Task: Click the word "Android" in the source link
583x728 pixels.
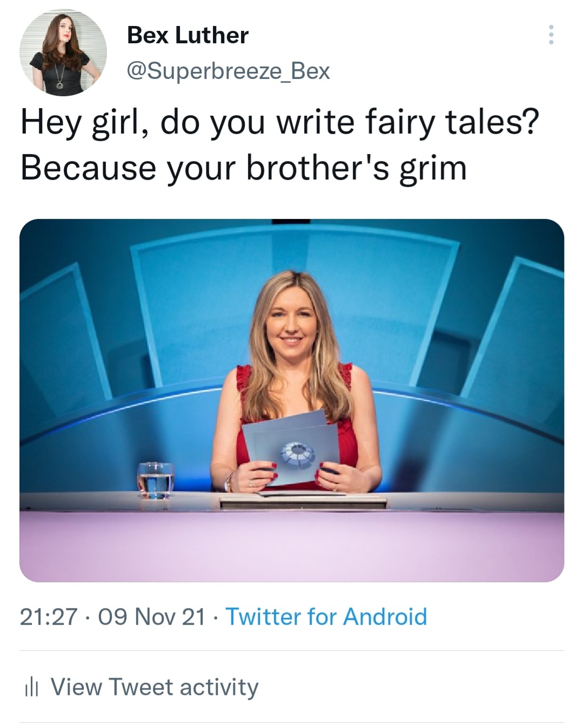Action: coord(385,616)
